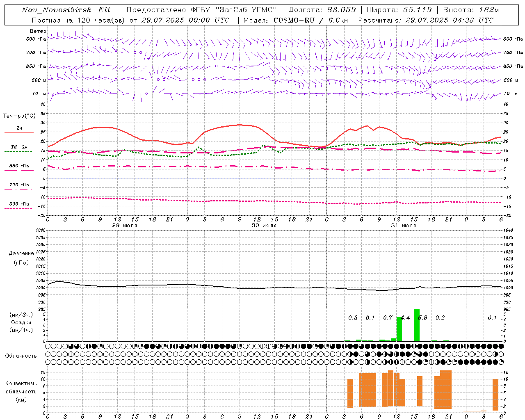Click the "700 гПа" temperature legend entry
Image resolution: width=525 pixels, height=420 pixels.
pos(19,185)
